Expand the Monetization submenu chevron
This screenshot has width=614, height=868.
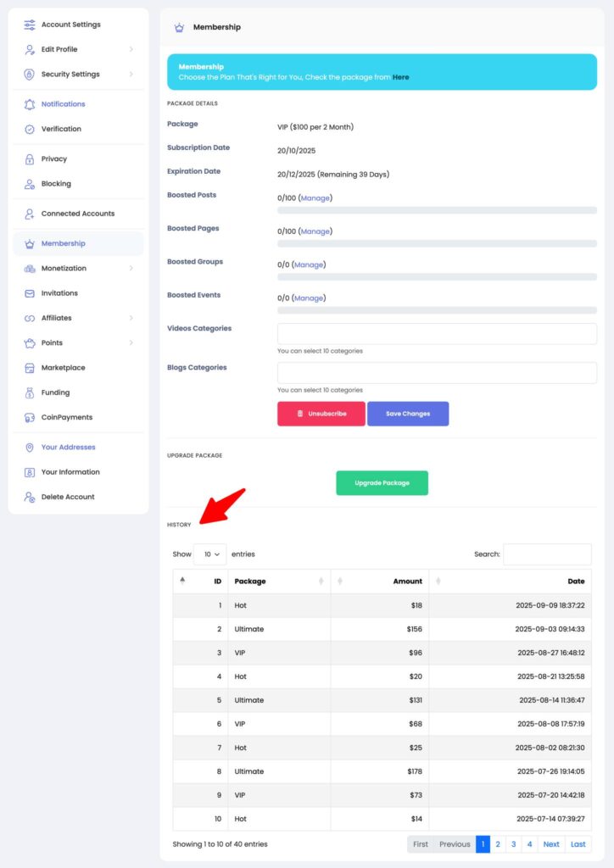point(131,269)
